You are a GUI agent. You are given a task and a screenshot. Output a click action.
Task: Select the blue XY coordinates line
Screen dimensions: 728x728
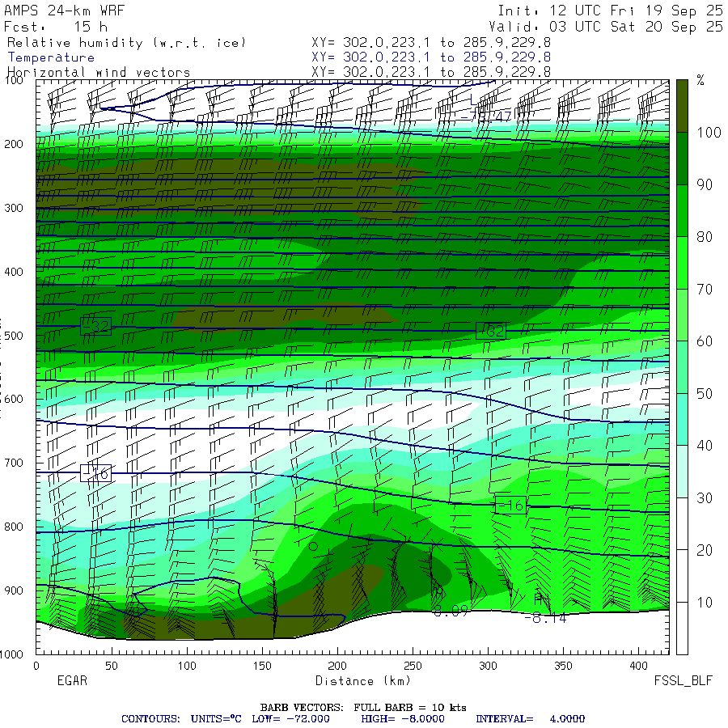coord(431,57)
